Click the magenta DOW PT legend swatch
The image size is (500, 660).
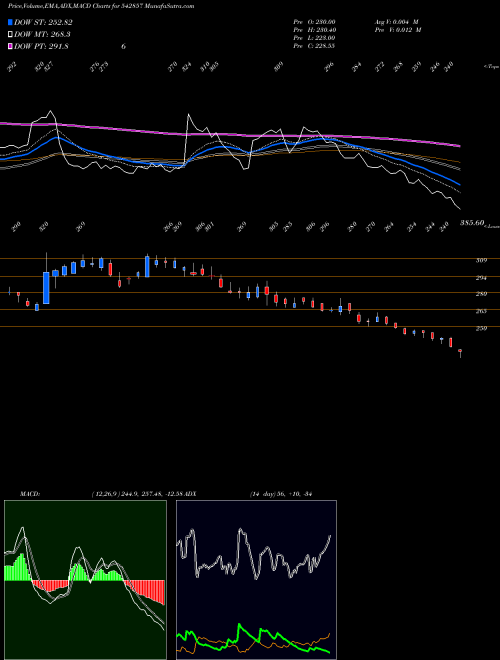pos(11,46)
